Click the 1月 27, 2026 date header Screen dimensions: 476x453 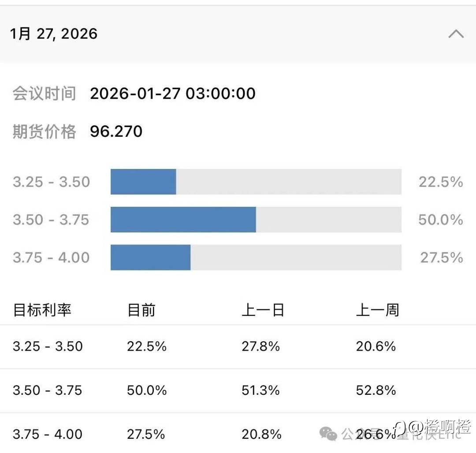click(54, 34)
